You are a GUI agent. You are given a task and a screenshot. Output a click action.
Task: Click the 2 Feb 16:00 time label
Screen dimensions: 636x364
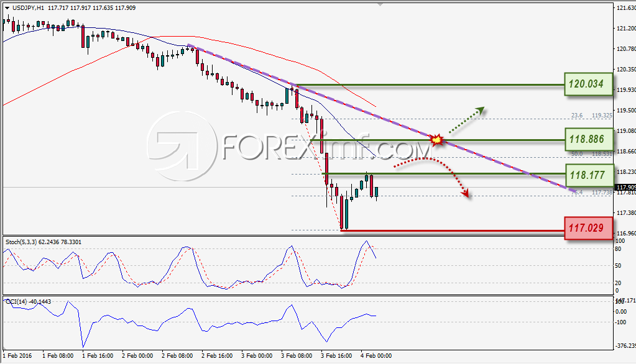217,356
